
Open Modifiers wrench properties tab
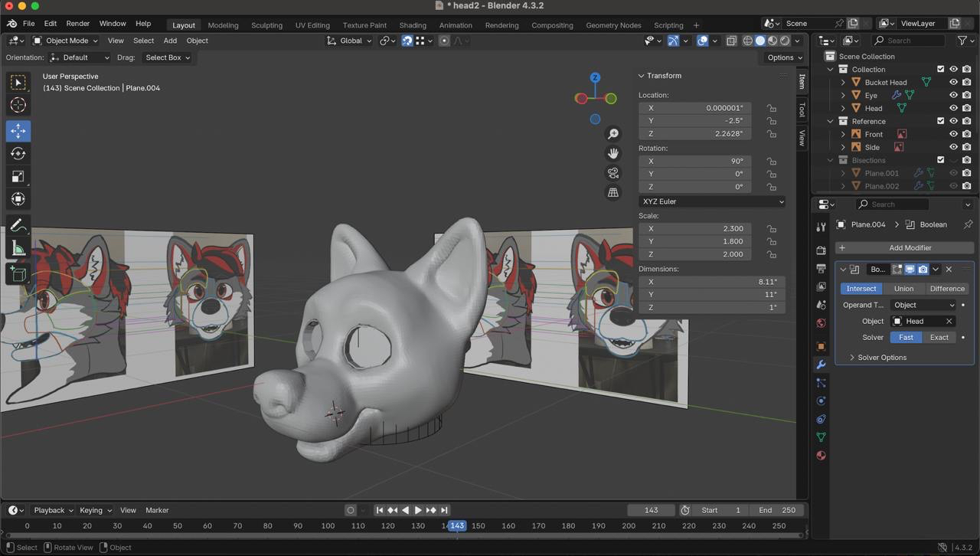[x=821, y=365]
